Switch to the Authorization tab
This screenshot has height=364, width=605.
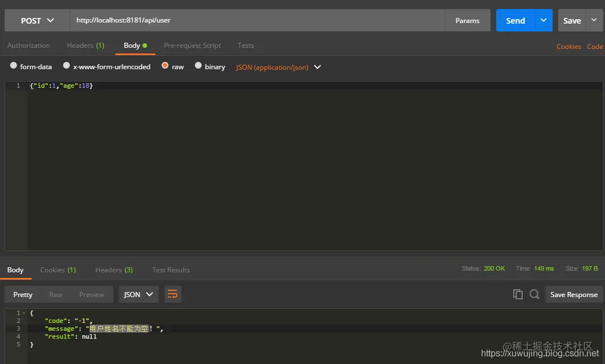[x=29, y=46]
